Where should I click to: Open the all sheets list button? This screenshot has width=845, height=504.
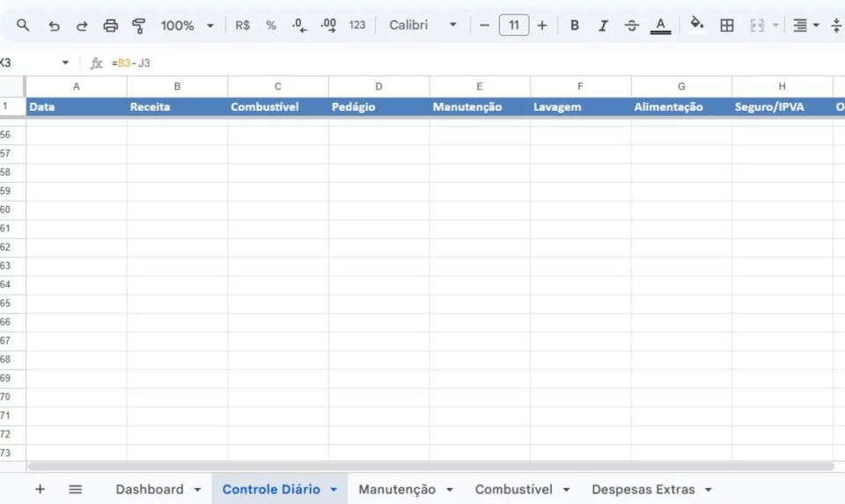(x=76, y=489)
